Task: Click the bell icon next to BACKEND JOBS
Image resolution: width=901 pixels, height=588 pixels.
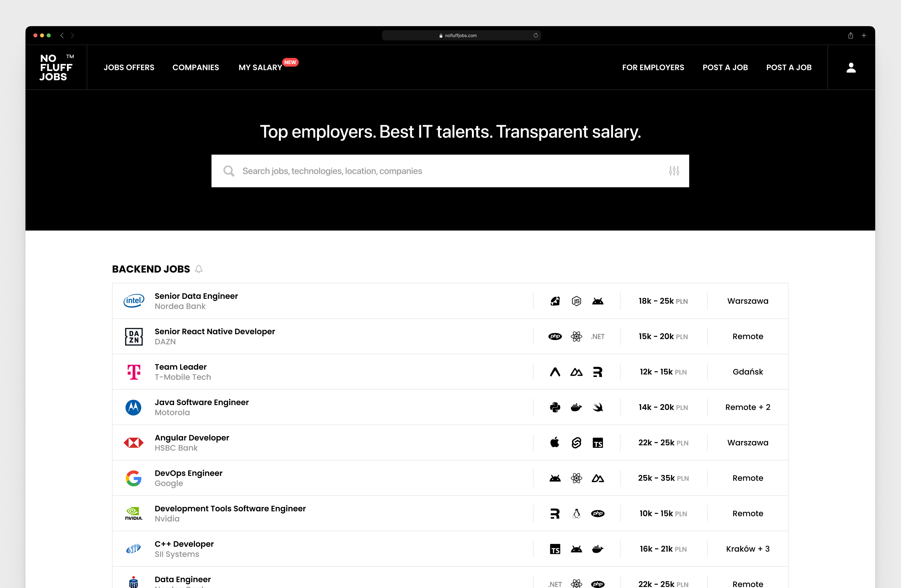Action: pyautogui.click(x=199, y=269)
